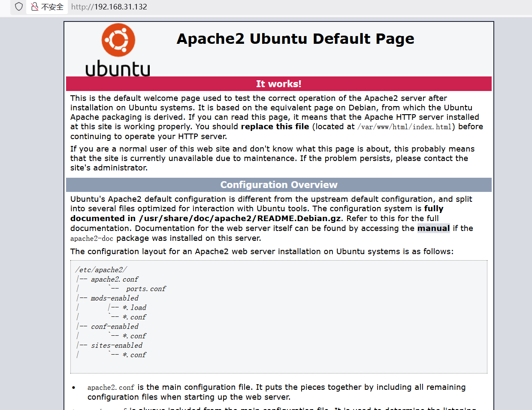Viewport: 532px width, 410px height.
Task: Click the *.load entry in config tree
Action: (x=134, y=307)
